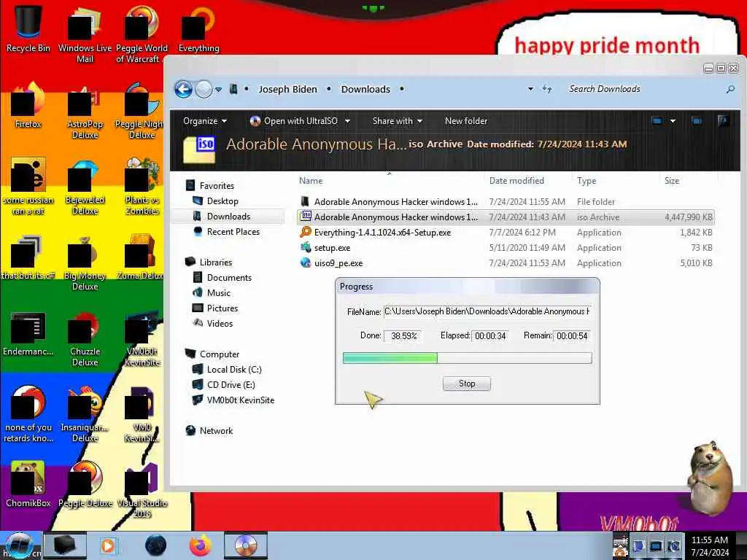Click the FileName path field
The width and height of the screenshot is (747, 560).
487,311
